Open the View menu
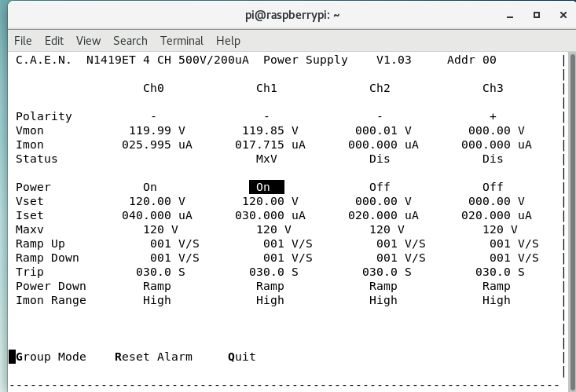This screenshot has height=392, width=576. click(88, 40)
